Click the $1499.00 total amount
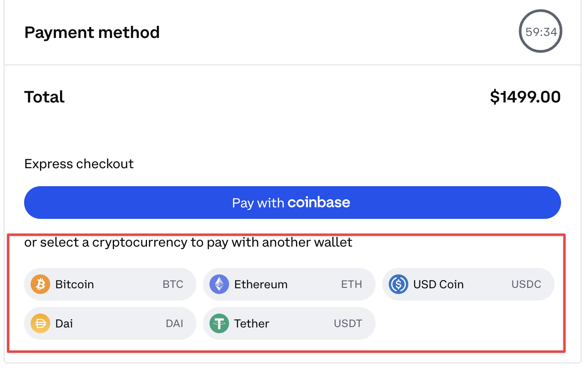This screenshot has width=588, height=383. [525, 97]
